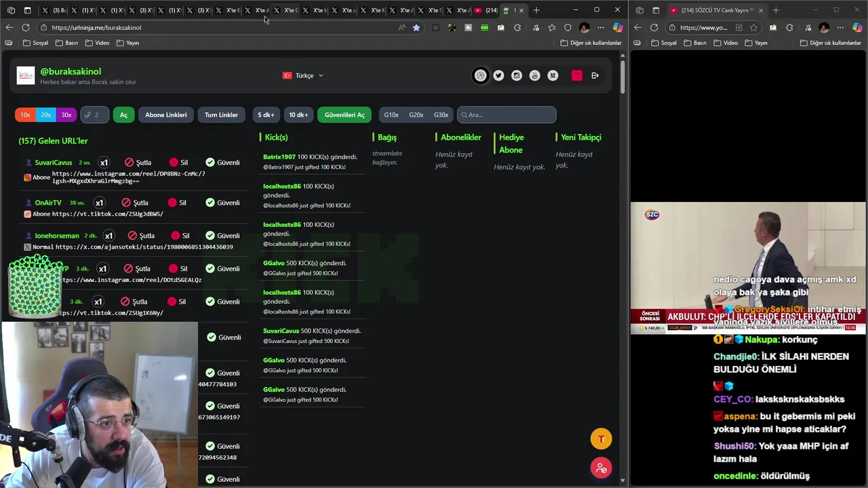Open Yayın bookmarks folder in right window
This screenshot has height=488, width=868.
click(x=756, y=43)
